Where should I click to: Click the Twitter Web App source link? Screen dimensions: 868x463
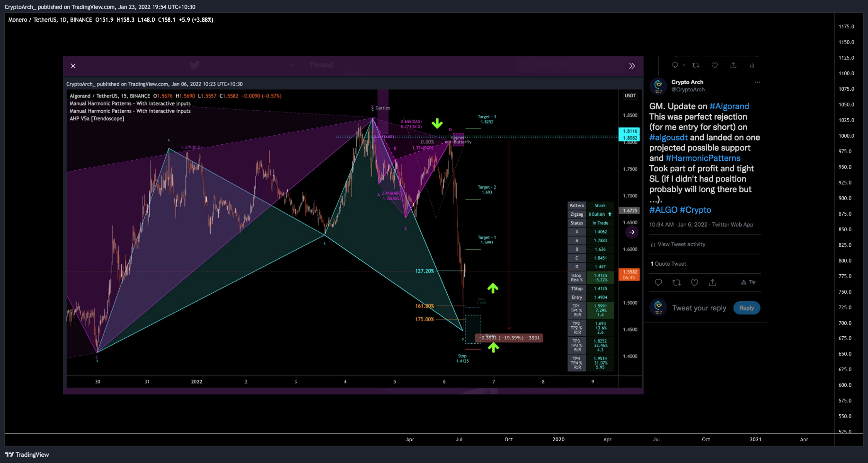point(733,225)
